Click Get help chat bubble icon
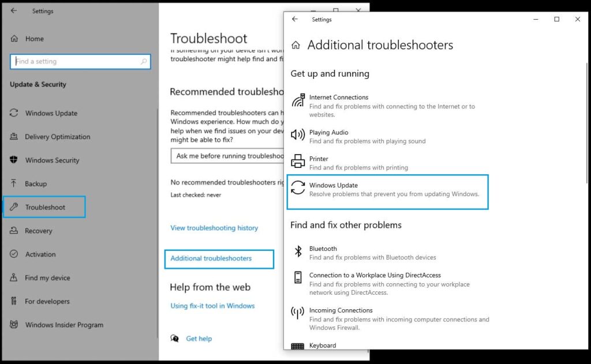The width and height of the screenshot is (591, 364). [174, 339]
